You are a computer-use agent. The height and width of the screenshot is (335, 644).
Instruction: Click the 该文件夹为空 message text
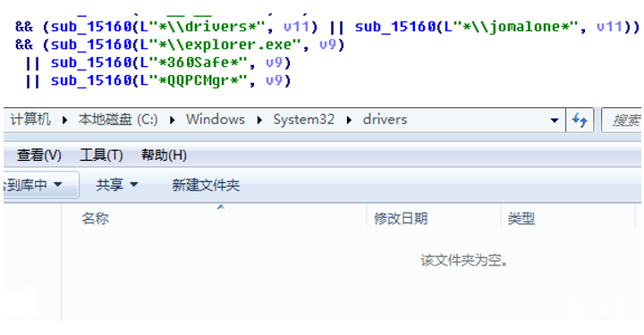464,260
